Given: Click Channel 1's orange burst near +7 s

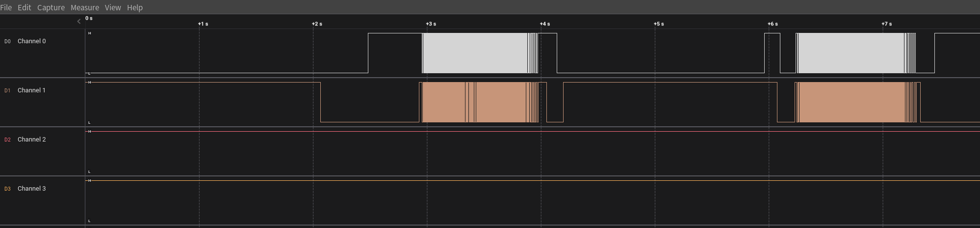Looking at the screenshot, I should [x=851, y=102].
